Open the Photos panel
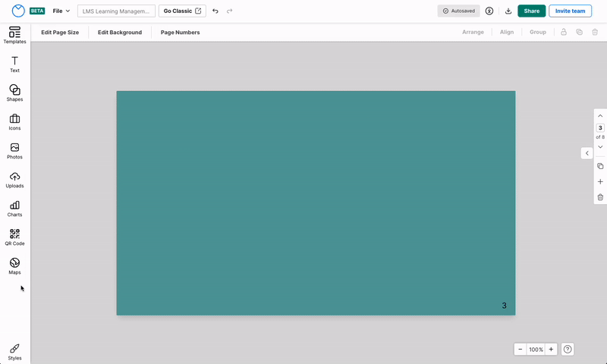Viewport: 607px width, 364px height. click(x=14, y=150)
